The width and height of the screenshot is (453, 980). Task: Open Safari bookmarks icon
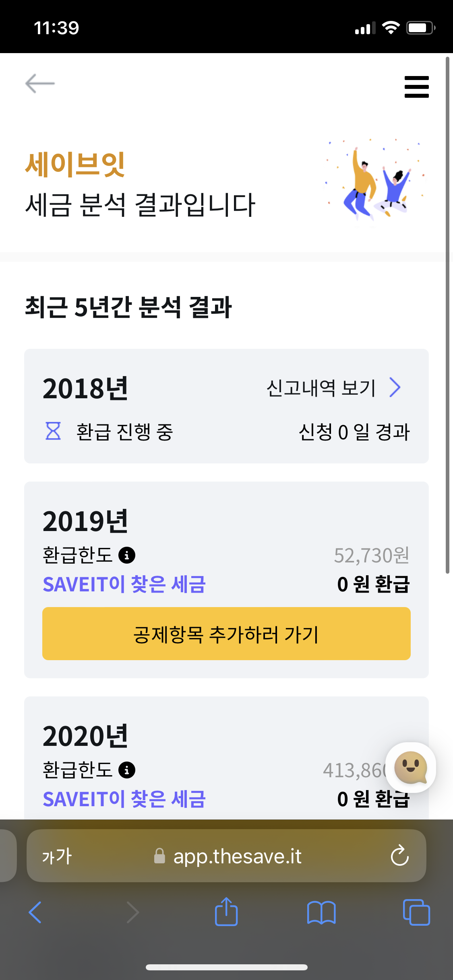click(x=321, y=912)
